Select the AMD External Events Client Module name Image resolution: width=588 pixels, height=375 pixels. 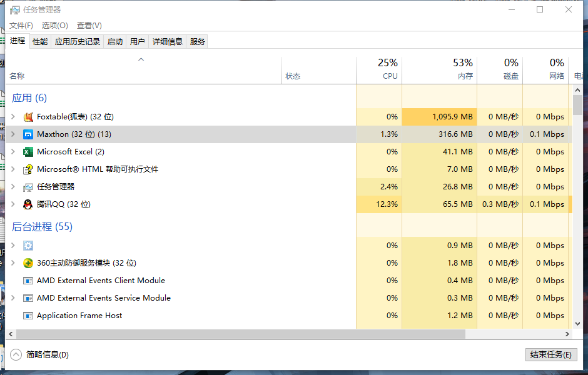click(x=101, y=281)
